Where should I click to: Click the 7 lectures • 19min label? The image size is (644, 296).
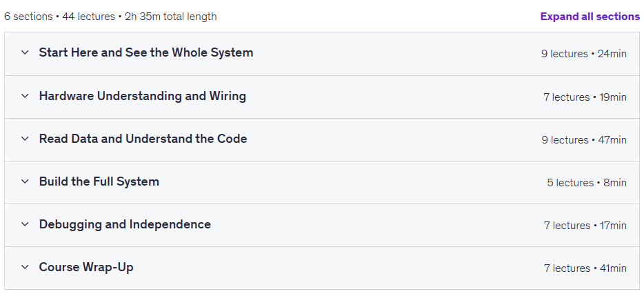585,97
